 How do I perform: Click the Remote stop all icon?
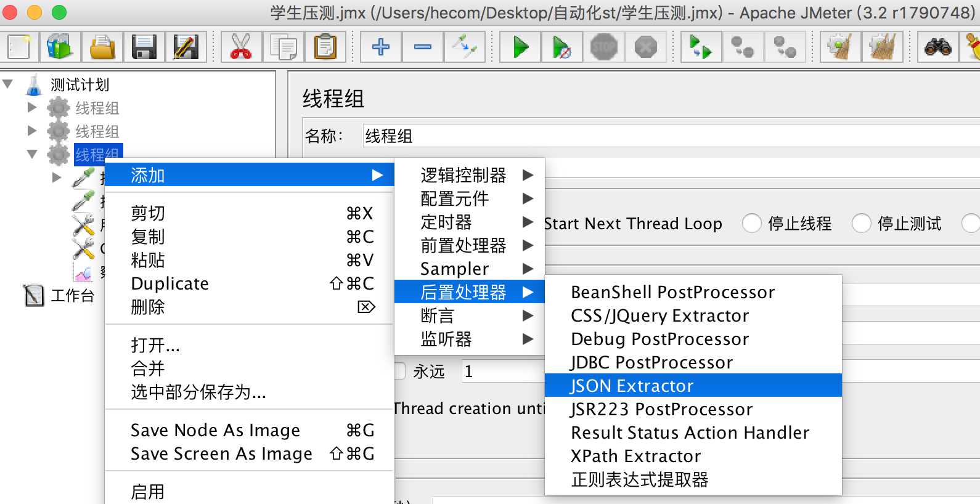(743, 47)
